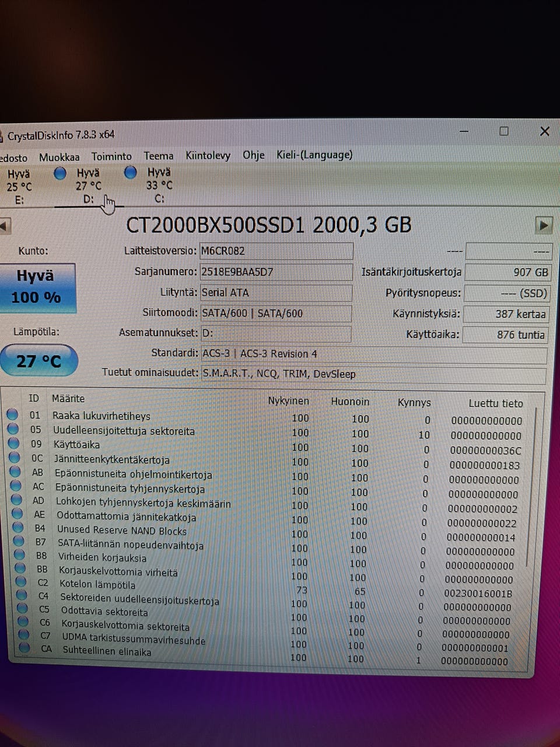Viewport: 560px width, 747px height.
Task: Click the Huonoin column header
Action: [x=350, y=402]
